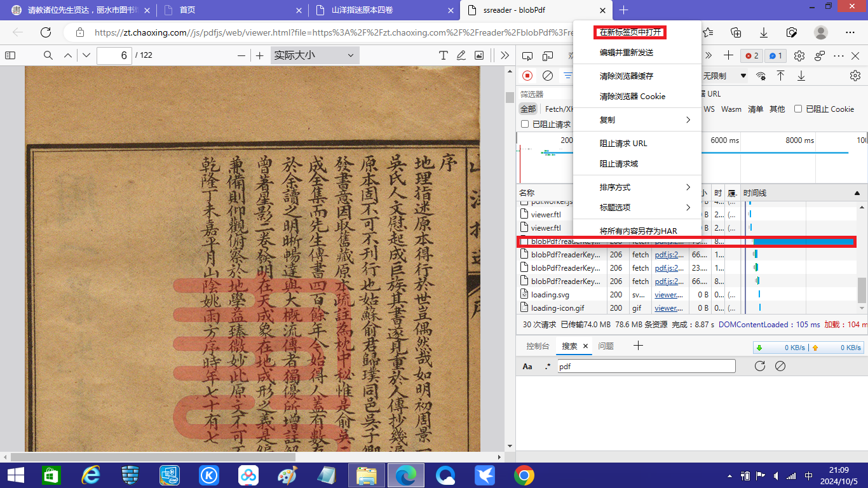
Task: Toggle the PDF viewer sidebar
Action: click(10, 55)
